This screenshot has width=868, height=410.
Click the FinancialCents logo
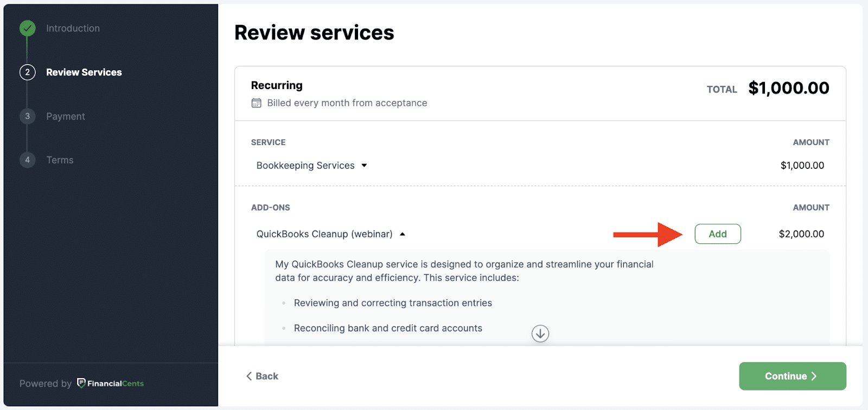pyautogui.click(x=110, y=383)
